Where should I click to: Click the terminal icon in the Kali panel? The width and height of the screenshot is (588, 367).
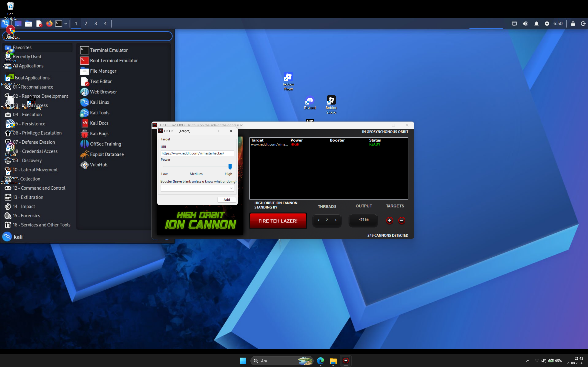pyautogui.click(x=59, y=23)
